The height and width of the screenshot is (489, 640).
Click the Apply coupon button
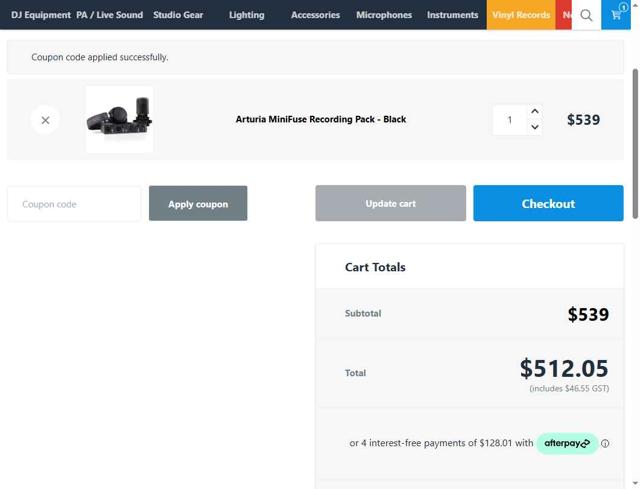click(x=198, y=204)
